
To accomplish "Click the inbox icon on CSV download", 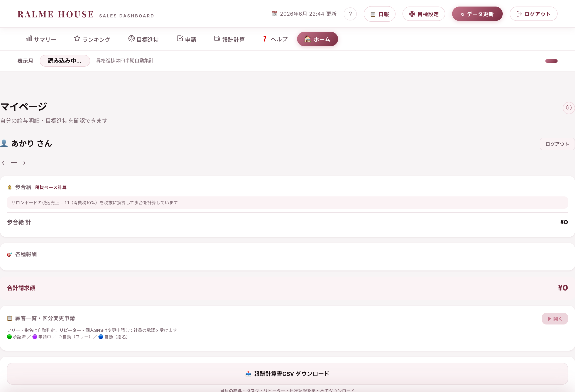I will (248, 374).
